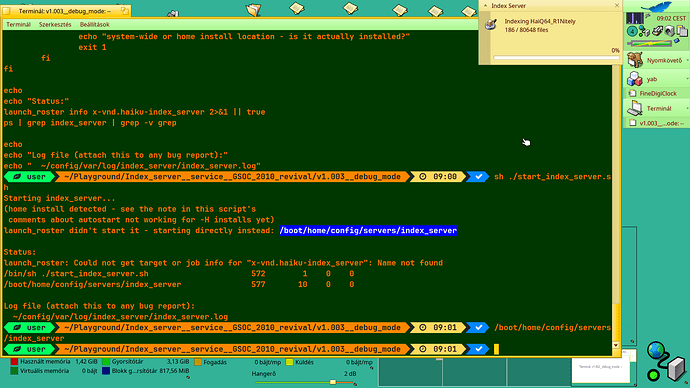This screenshot has height=388, width=690.
Task: Click the third workspace in Workspaces applet
Action: click(539, 372)
